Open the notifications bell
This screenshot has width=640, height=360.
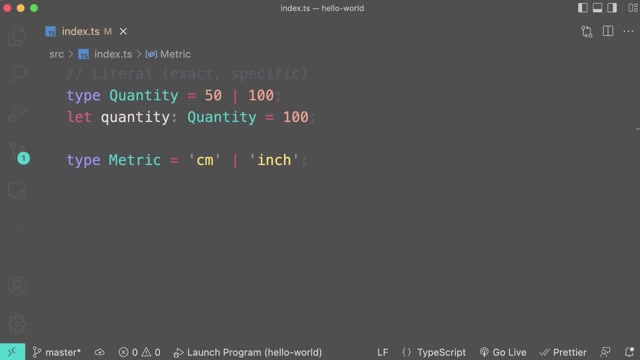click(629, 352)
